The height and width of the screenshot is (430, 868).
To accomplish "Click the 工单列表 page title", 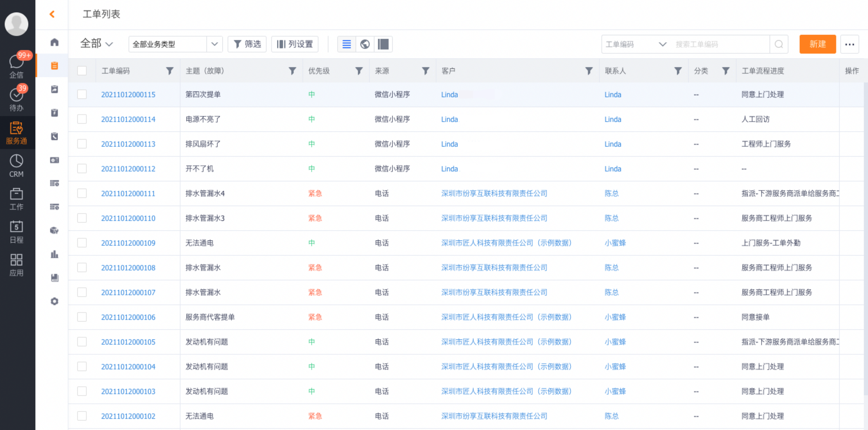I will [101, 14].
